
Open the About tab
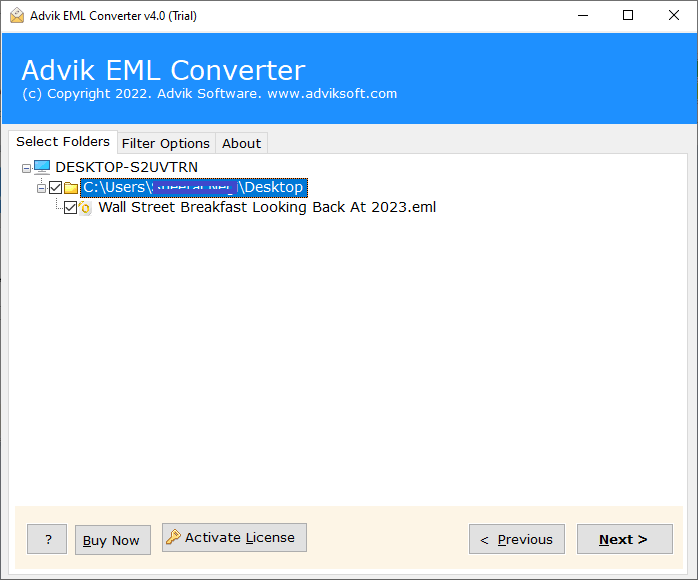pyautogui.click(x=241, y=143)
